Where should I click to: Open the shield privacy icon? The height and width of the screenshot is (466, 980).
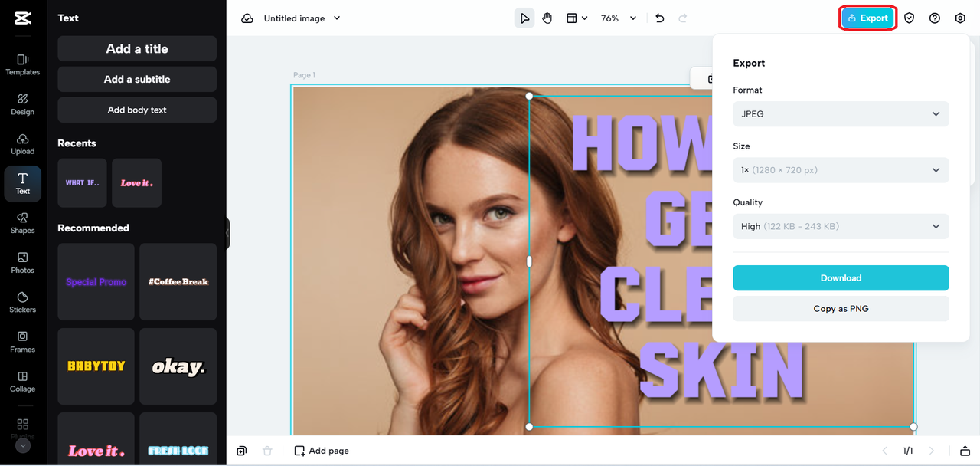pyautogui.click(x=909, y=18)
